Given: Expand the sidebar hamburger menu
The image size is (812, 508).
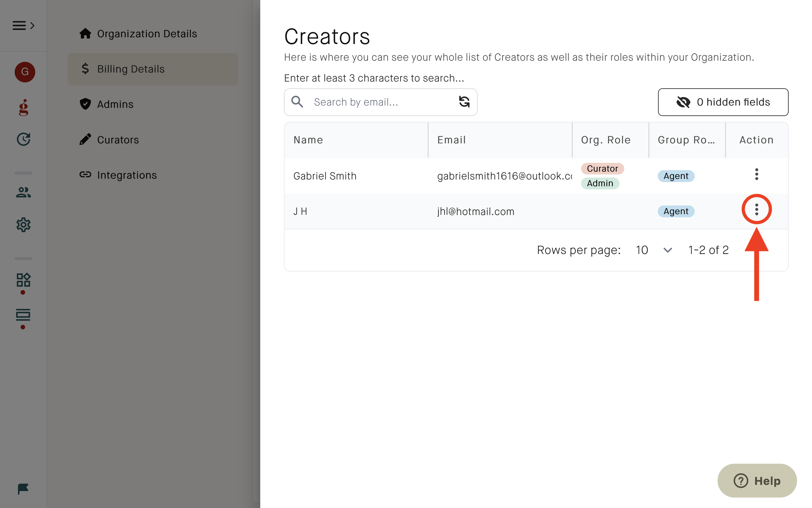Looking at the screenshot, I should point(23,25).
